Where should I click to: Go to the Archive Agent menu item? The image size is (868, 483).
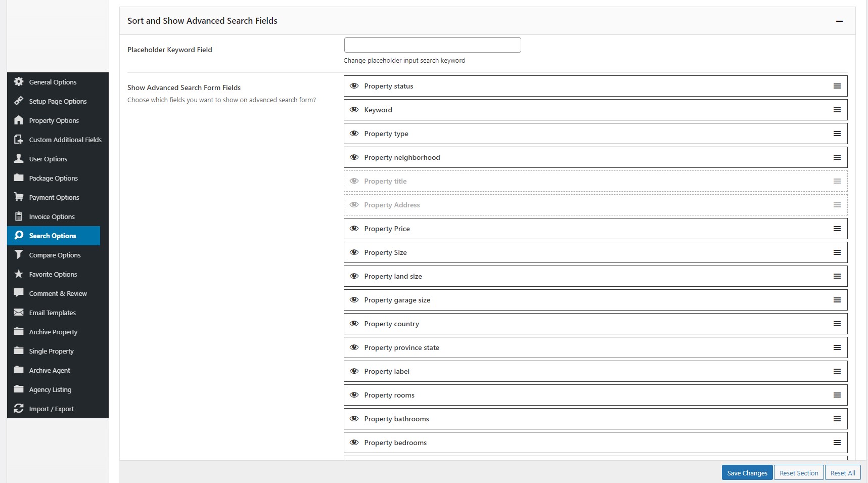click(x=50, y=370)
